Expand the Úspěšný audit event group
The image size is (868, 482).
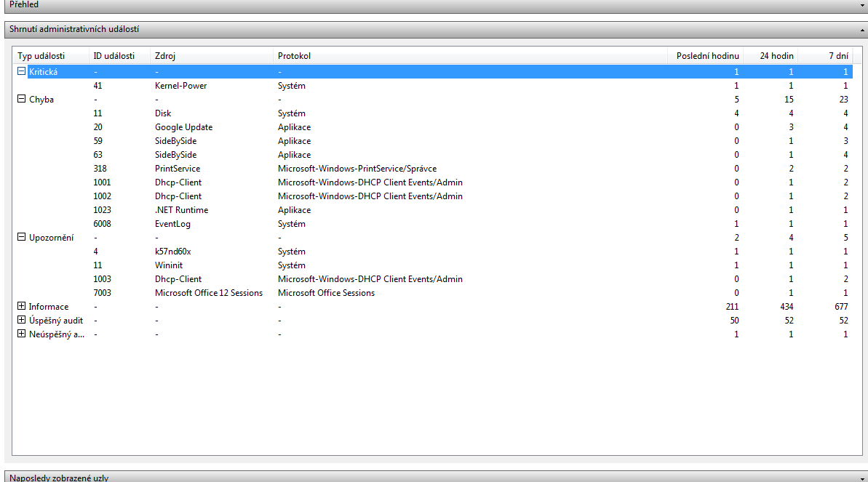pos(22,321)
